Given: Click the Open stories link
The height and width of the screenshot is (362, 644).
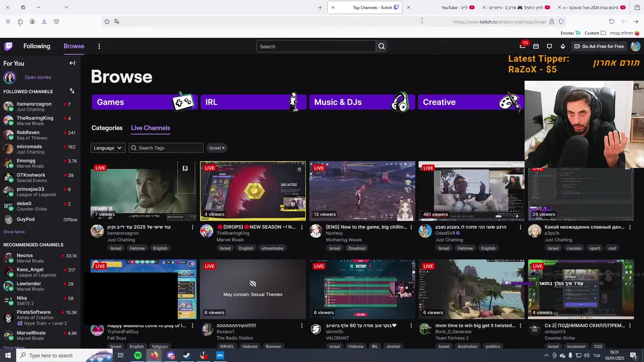Looking at the screenshot, I should tap(38, 77).
